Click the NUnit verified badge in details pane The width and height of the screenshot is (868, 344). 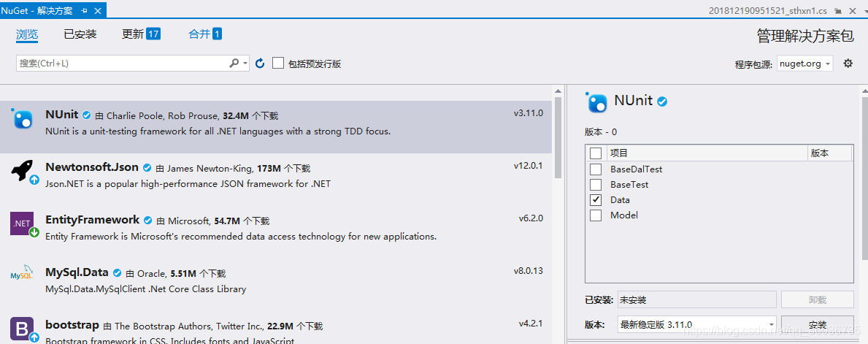661,102
